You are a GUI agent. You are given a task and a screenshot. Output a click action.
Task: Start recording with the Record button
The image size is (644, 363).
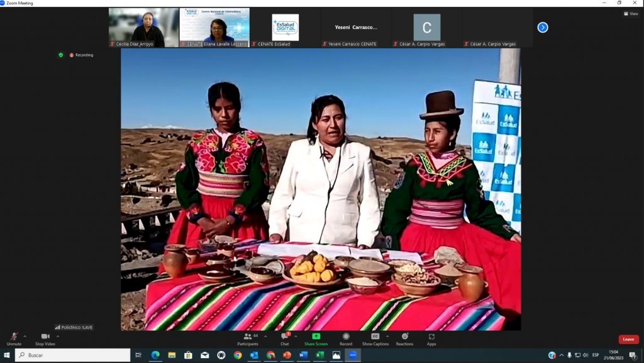pos(346,338)
